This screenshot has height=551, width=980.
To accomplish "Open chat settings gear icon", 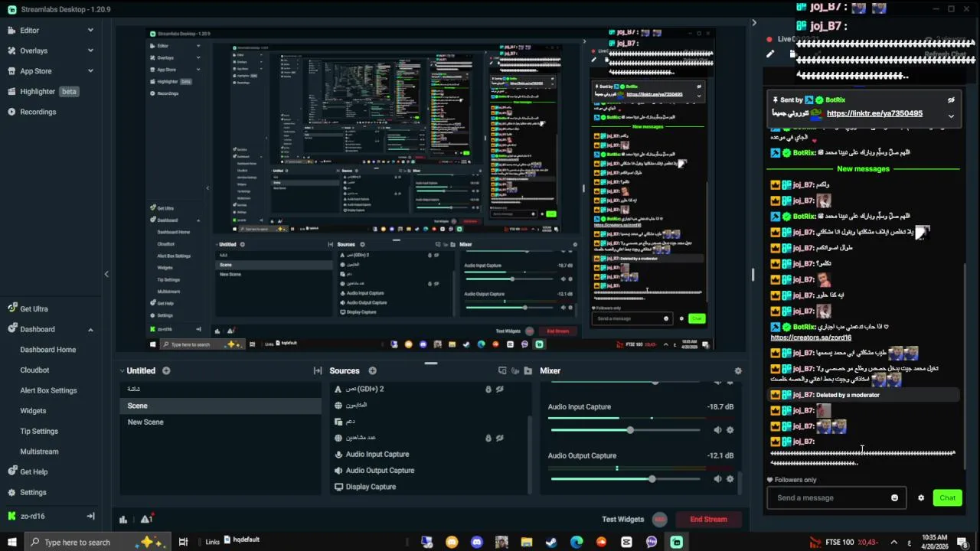I will point(921,498).
